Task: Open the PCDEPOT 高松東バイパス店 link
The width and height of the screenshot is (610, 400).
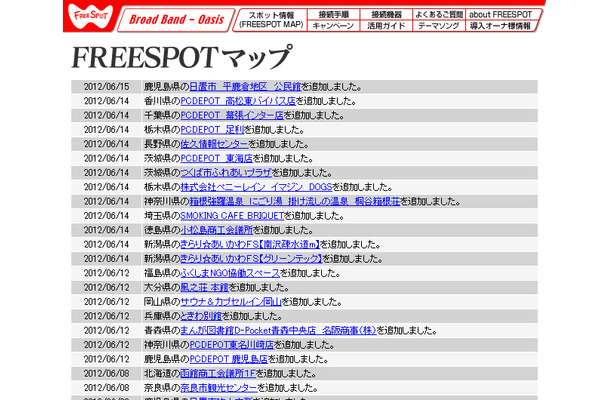Action: pyautogui.click(x=238, y=101)
